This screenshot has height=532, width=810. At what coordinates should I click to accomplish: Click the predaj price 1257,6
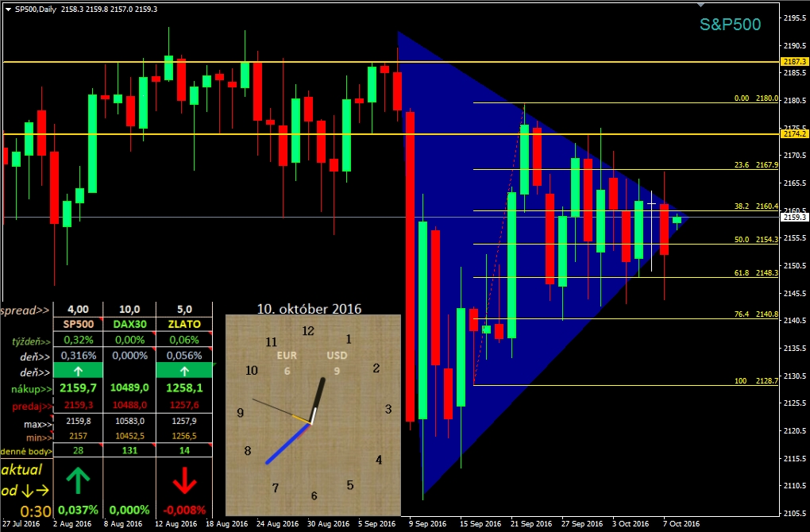point(184,405)
